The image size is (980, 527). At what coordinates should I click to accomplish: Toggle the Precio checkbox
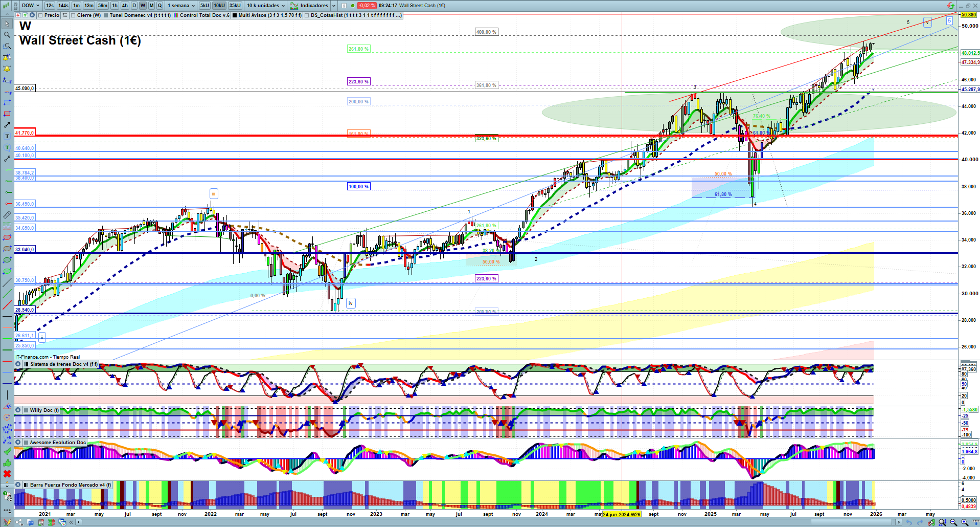tap(40, 15)
